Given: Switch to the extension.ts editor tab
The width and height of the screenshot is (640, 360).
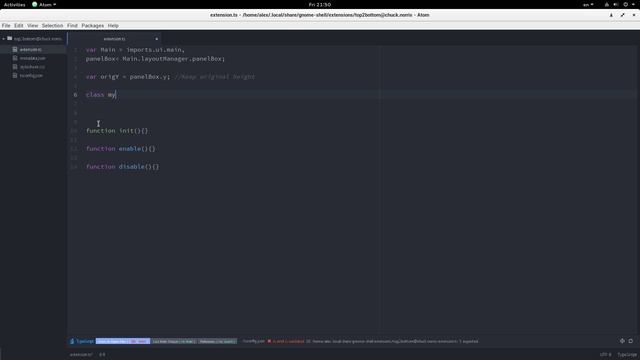Looking at the screenshot, I should 114,39.
